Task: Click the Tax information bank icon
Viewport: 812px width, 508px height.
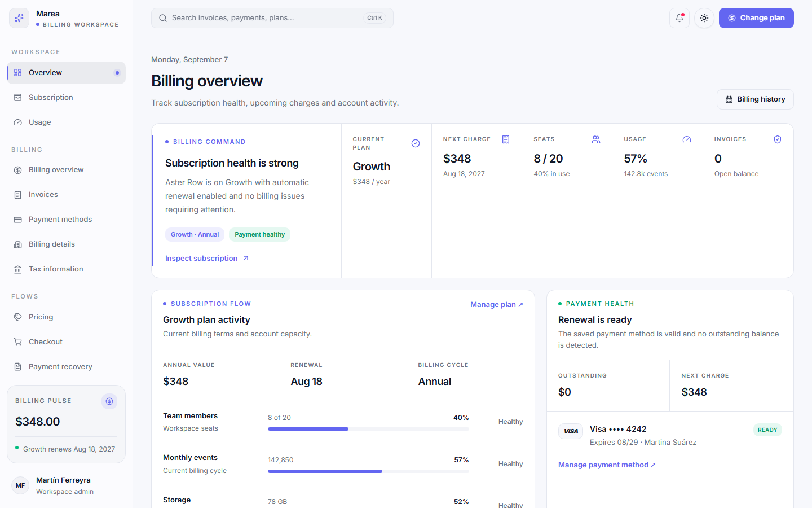Action: 18,269
